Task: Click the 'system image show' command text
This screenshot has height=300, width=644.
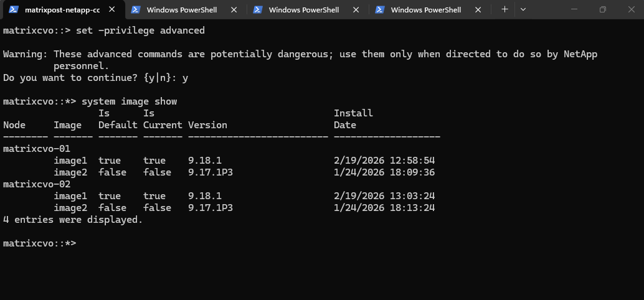Action: [x=129, y=101]
